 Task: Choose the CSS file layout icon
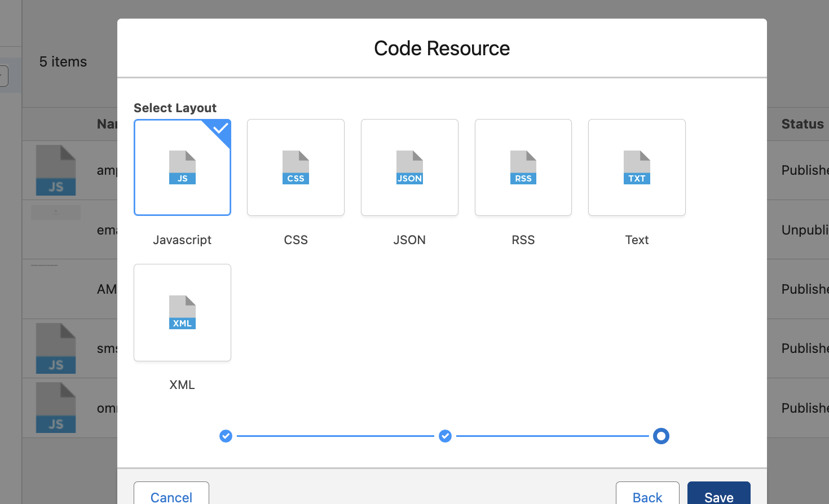coord(296,167)
